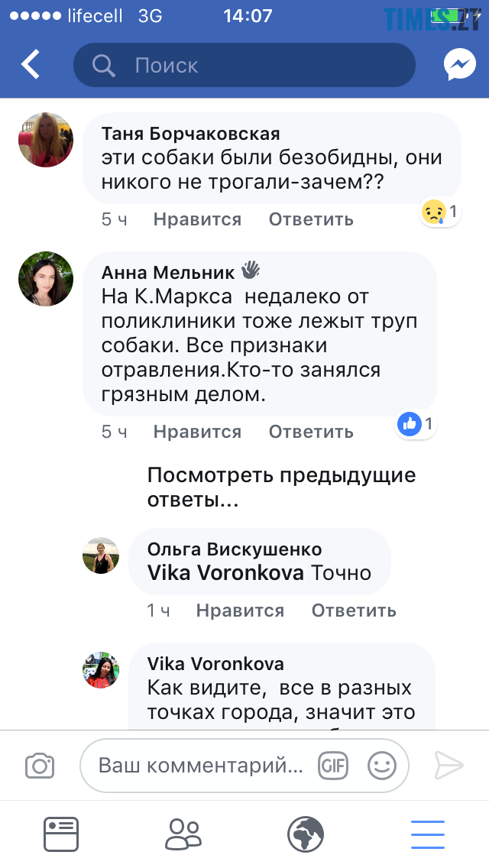
Task: Open the emoji smiley picker
Action: [382, 765]
